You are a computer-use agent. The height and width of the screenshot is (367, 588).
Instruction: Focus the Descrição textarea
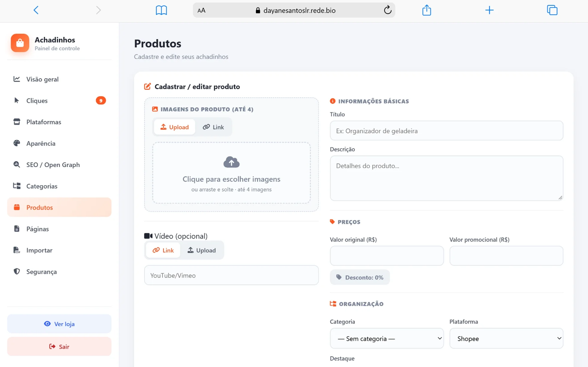pyautogui.click(x=446, y=178)
